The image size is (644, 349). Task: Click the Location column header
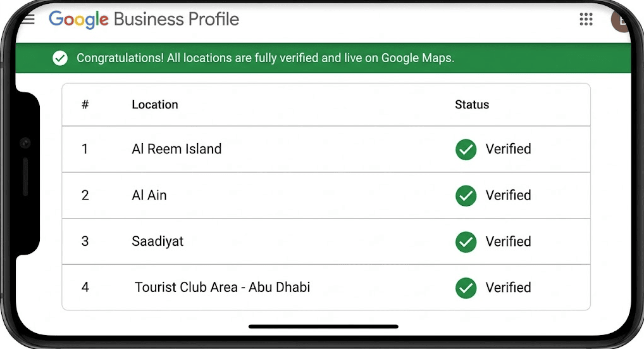pyautogui.click(x=155, y=105)
